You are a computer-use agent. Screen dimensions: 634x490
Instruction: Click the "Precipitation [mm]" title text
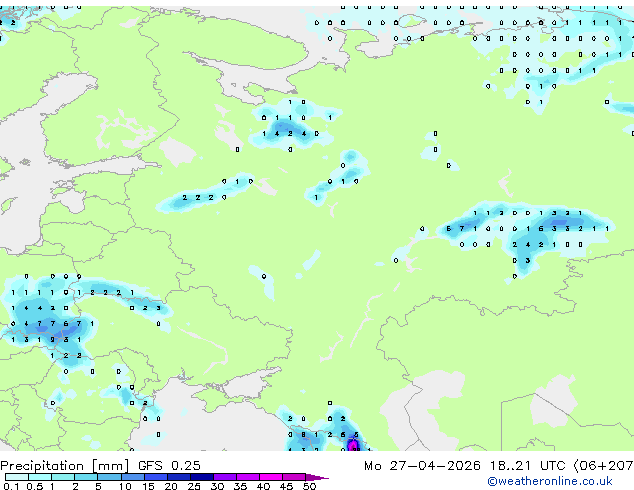pos(64,466)
